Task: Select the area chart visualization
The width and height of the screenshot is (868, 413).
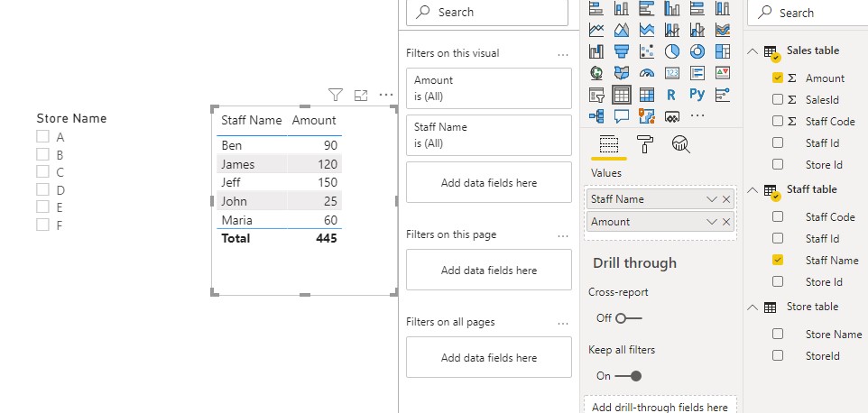Action: tap(622, 29)
